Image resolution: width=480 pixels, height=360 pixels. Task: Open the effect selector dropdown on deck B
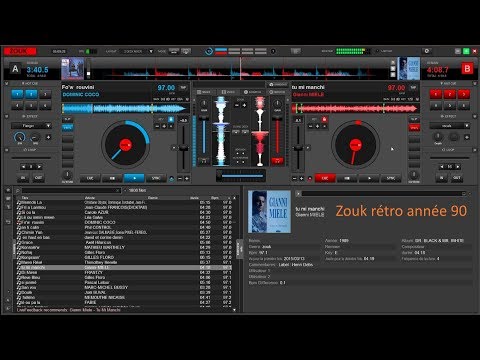tap(449, 126)
